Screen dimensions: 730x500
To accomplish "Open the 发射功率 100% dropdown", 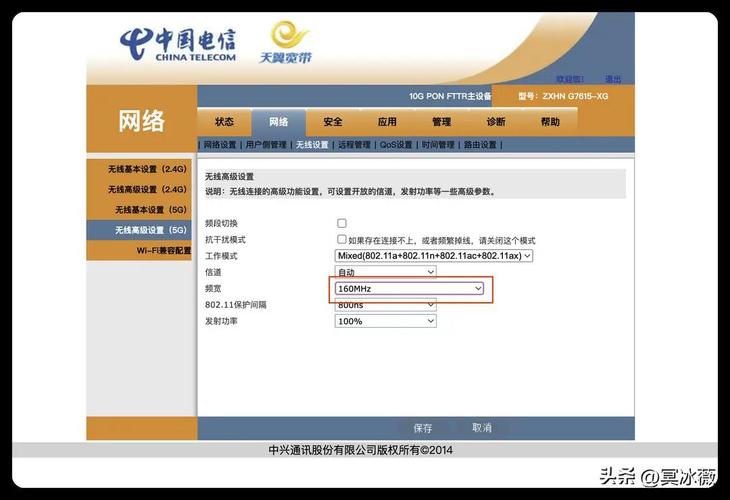I will (x=385, y=321).
